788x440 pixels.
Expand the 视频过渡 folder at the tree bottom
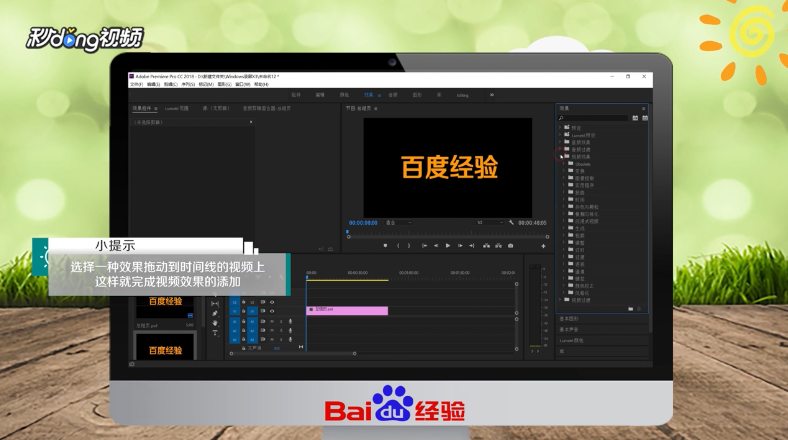coord(560,300)
